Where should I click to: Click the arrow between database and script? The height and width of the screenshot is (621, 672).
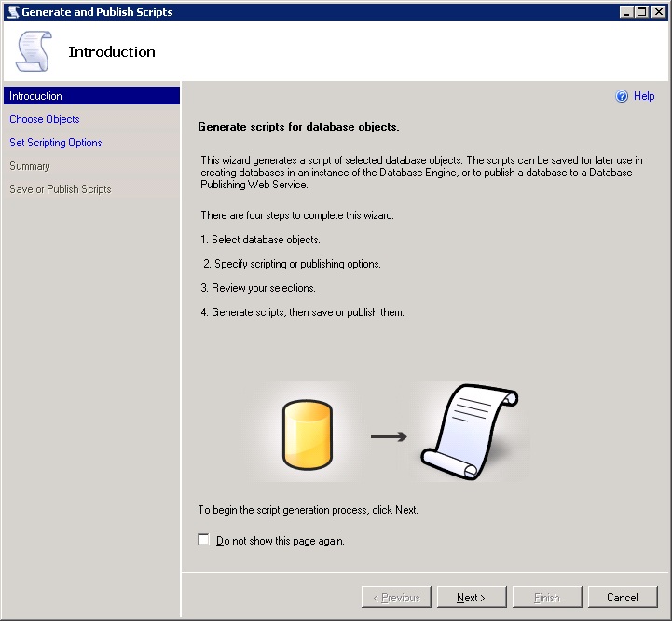tap(389, 435)
